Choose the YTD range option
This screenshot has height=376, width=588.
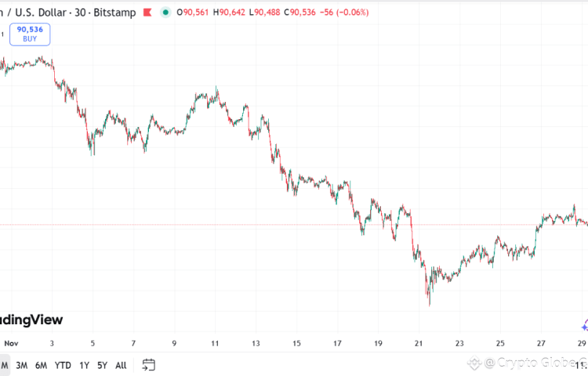click(x=63, y=365)
